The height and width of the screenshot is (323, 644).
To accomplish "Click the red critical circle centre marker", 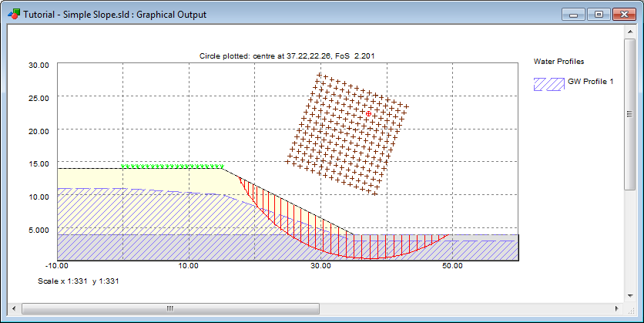I will [x=368, y=113].
